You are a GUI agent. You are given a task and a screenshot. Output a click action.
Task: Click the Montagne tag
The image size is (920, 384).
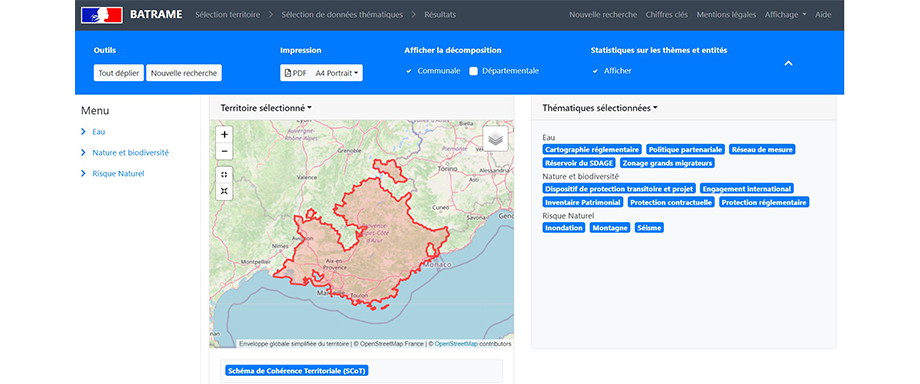[610, 228]
